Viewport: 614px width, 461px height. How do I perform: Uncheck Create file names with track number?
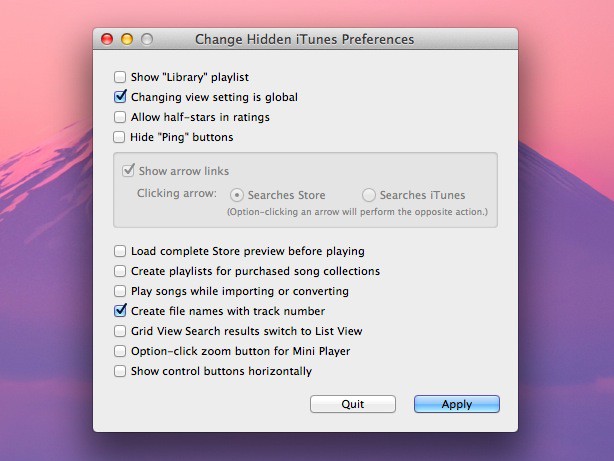120,311
